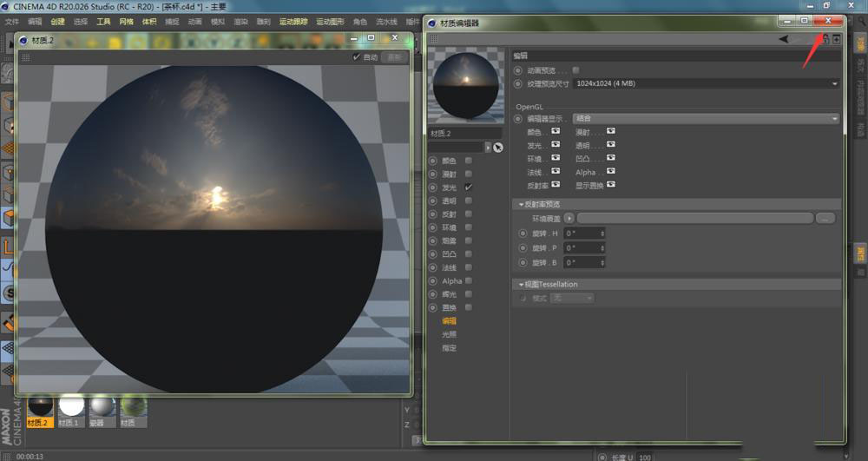This screenshot has height=461, width=868.
Task: Toggle OpenGL 反射率 display icon
Action: pyautogui.click(x=556, y=184)
